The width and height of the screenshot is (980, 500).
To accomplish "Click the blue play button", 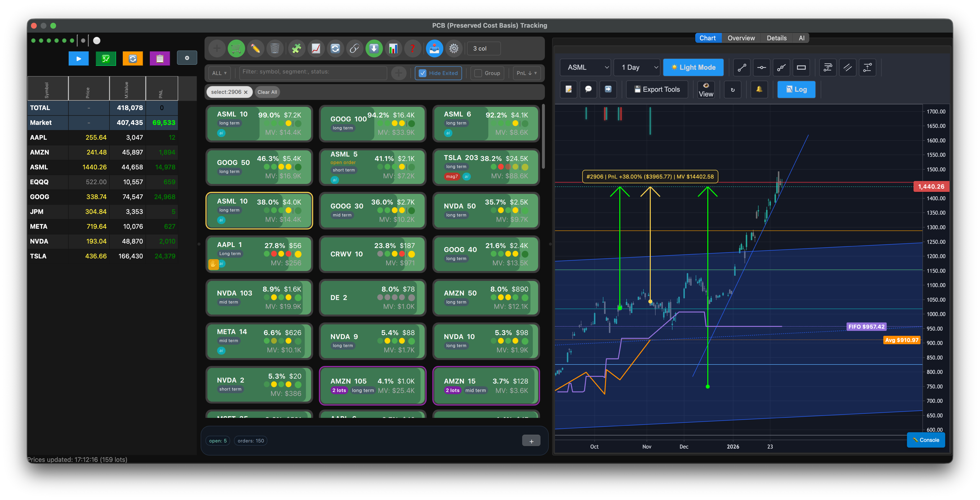I will [78, 58].
